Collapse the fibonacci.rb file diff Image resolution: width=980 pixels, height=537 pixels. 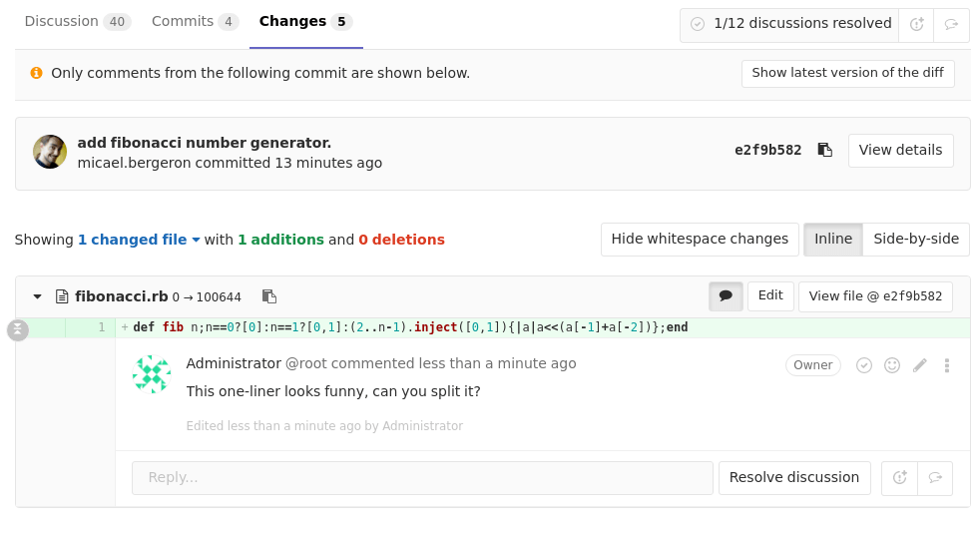coord(38,296)
